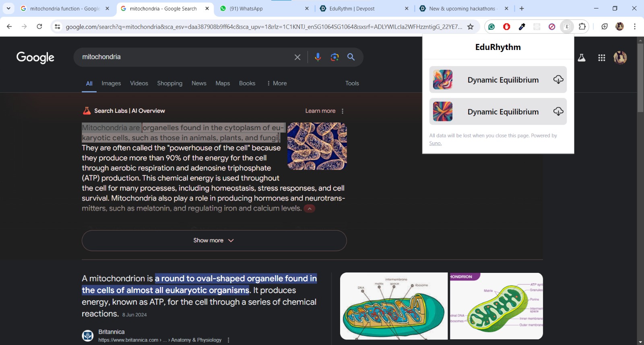Image resolution: width=644 pixels, height=345 pixels.
Task: Open the Chrome profile avatar
Action: pos(620,27)
